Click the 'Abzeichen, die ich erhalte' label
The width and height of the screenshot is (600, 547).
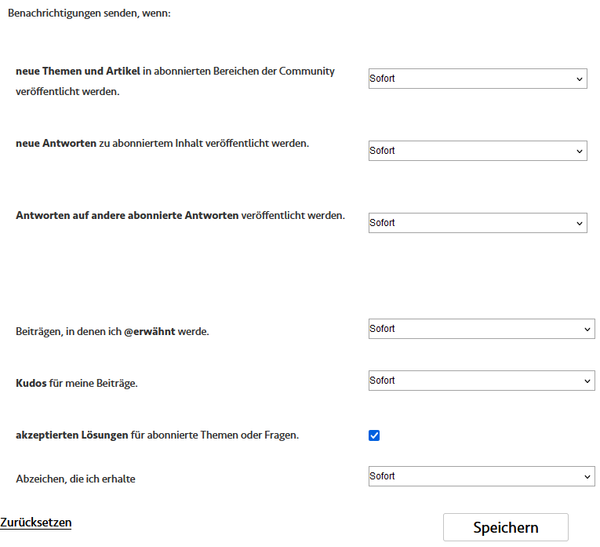pyautogui.click(x=75, y=479)
